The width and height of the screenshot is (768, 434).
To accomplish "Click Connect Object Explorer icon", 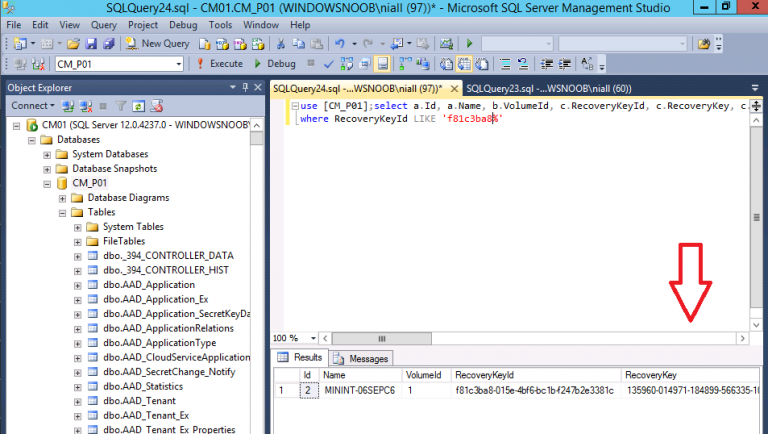I will (67, 105).
